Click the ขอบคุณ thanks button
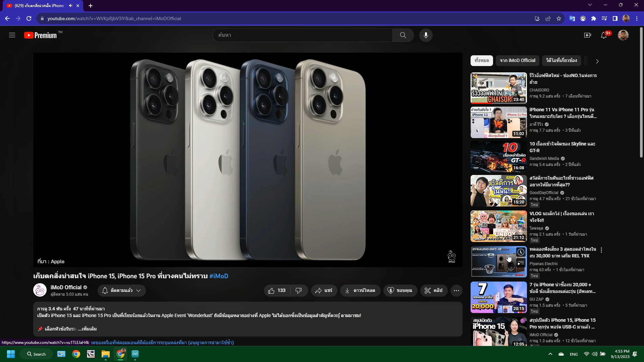This screenshot has height=362, width=644. pos(400,291)
